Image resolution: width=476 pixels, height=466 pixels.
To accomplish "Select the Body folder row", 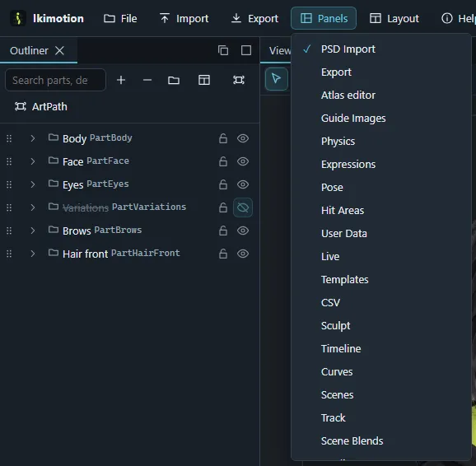I will click(129, 138).
